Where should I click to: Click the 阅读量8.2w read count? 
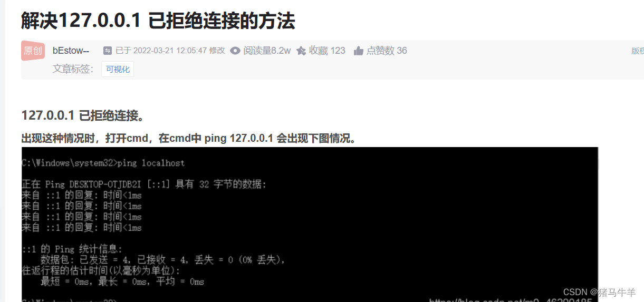pyautogui.click(x=267, y=51)
